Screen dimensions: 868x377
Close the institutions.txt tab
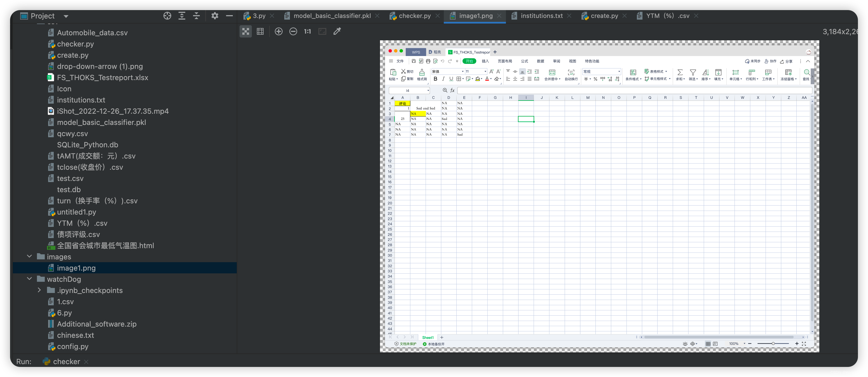coord(569,16)
